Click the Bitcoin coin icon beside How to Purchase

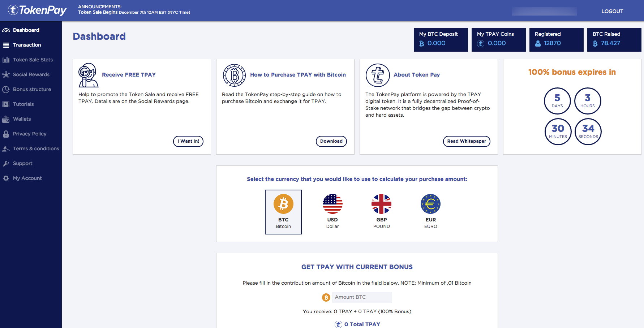click(234, 75)
